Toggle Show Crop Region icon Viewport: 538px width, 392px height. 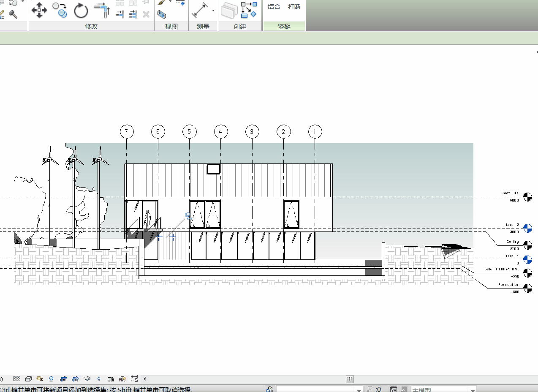pyautogui.click(x=75, y=379)
